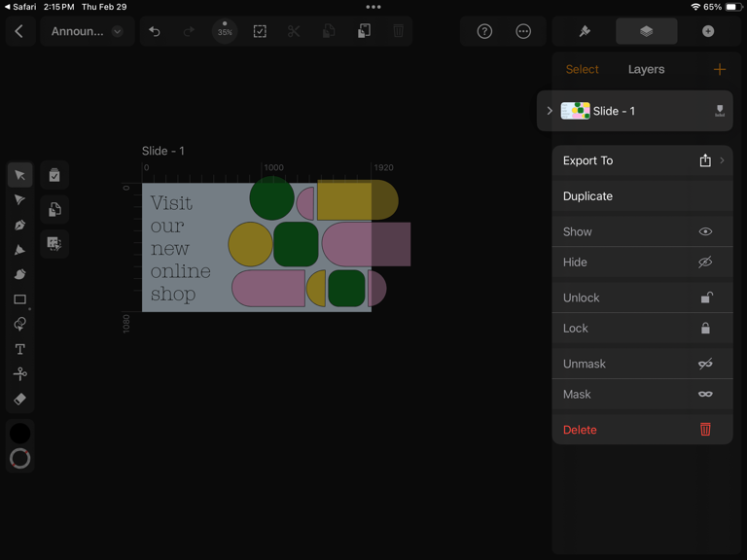Expand the Slide - 1 layer chevron
The height and width of the screenshot is (560, 747).
pyautogui.click(x=550, y=111)
